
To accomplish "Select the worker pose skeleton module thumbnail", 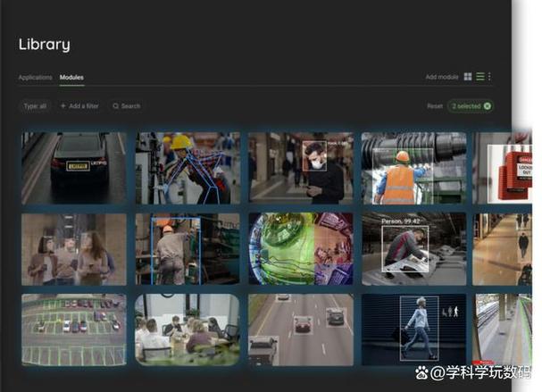I will pyautogui.click(x=188, y=168).
